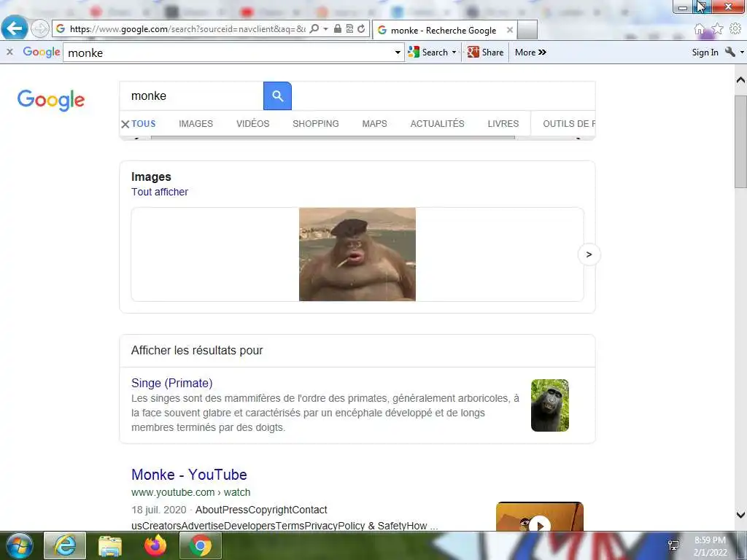Click the compatibility view icon
The width and height of the screenshot is (747, 560).
349,28
